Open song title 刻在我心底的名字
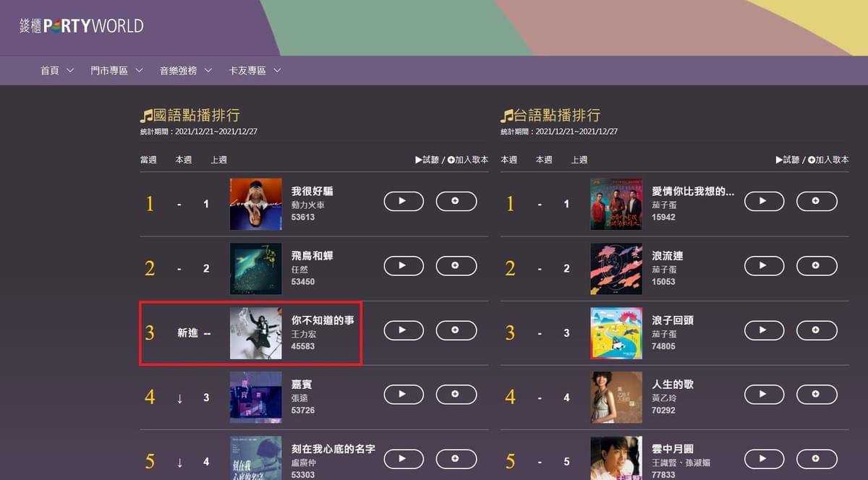The image size is (868, 480). click(x=333, y=448)
